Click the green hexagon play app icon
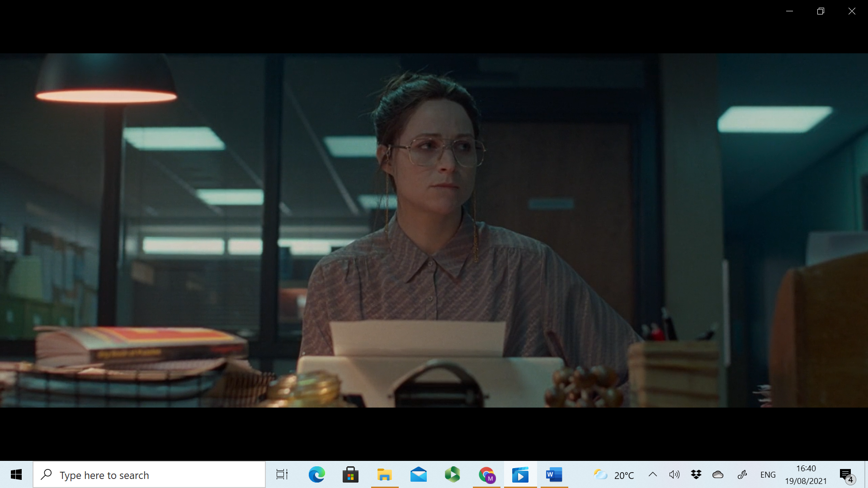The width and height of the screenshot is (868, 488). (x=452, y=474)
